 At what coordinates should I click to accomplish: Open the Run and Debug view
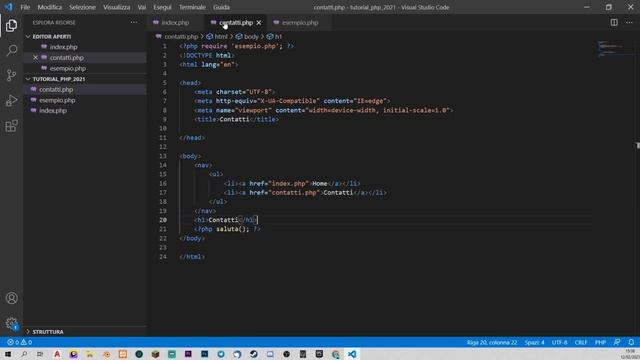[x=11, y=100]
